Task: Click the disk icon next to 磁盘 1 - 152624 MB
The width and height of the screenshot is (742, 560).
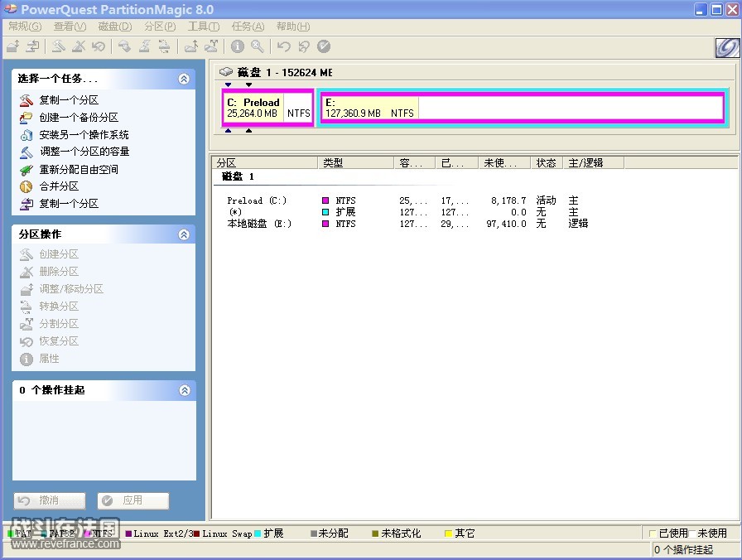Action: click(226, 72)
